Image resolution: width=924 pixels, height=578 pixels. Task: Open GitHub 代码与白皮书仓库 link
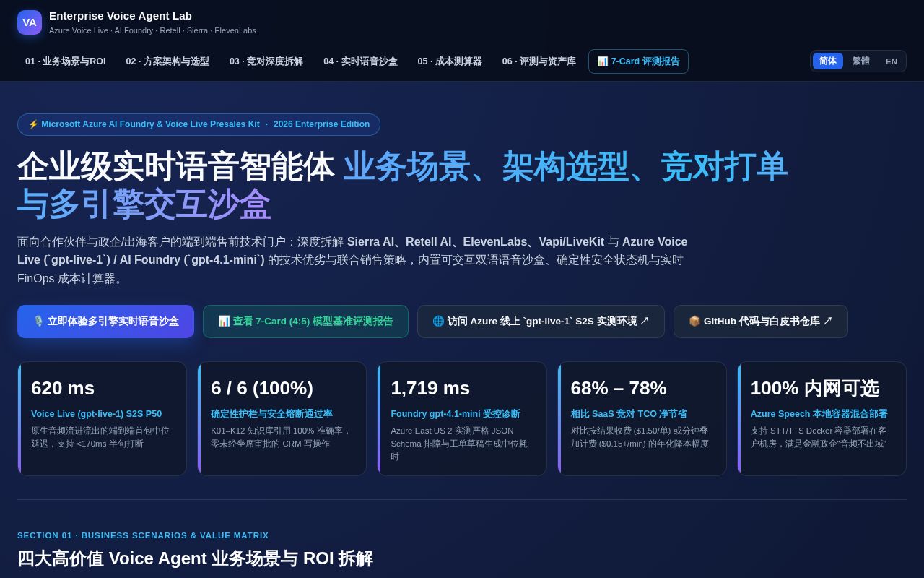coord(761,322)
